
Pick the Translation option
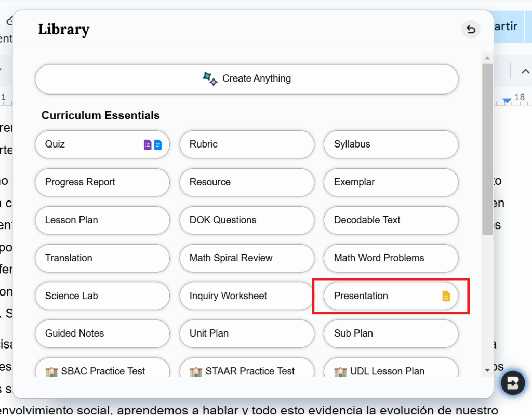coord(102,258)
